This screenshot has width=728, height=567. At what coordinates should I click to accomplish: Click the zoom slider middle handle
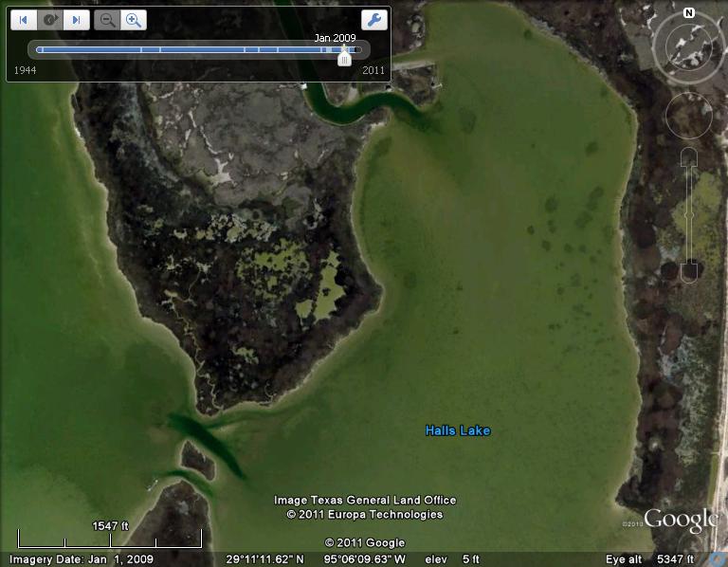pyautogui.click(x=689, y=215)
